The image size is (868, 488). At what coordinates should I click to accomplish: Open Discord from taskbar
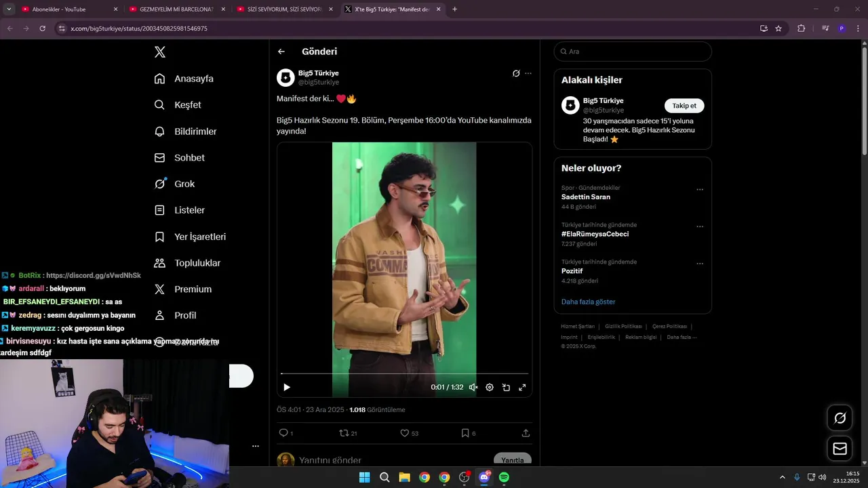484,477
